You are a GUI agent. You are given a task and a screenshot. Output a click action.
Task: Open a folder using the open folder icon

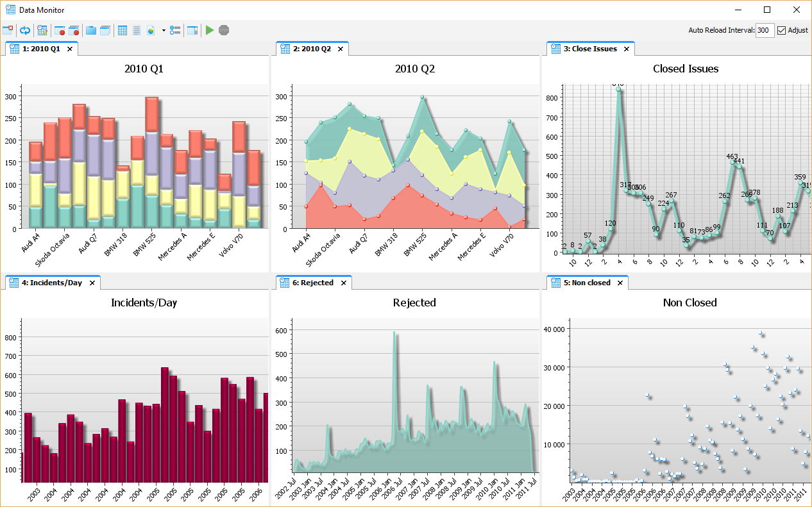click(90, 29)
